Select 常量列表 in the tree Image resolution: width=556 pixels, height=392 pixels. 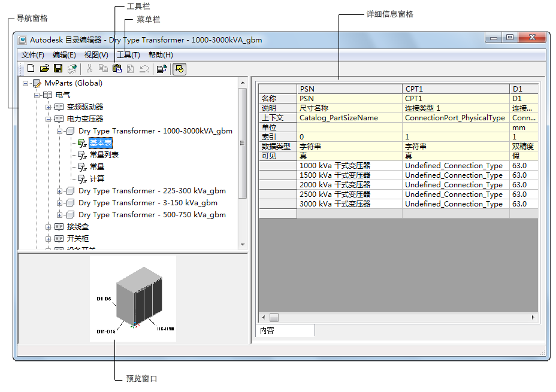(104, 155)
